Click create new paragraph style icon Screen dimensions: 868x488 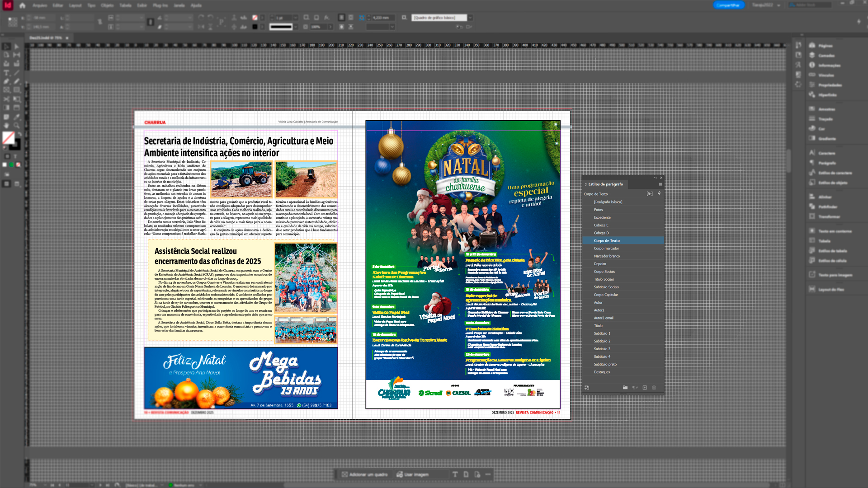(645, 388)
